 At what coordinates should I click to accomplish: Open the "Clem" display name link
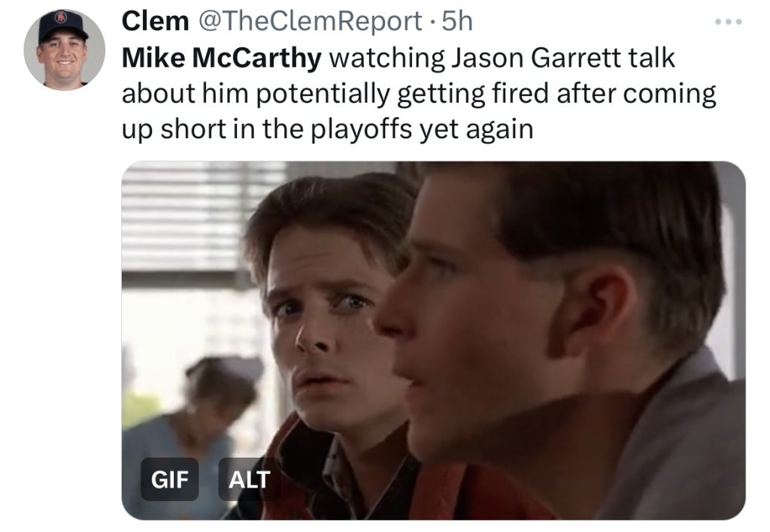(155, 21)
